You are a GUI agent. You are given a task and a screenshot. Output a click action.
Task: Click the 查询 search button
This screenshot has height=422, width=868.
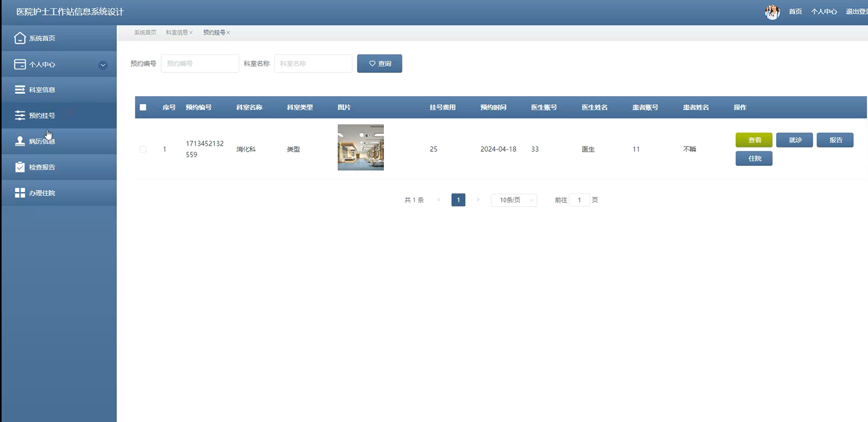(x=380, y=63)
